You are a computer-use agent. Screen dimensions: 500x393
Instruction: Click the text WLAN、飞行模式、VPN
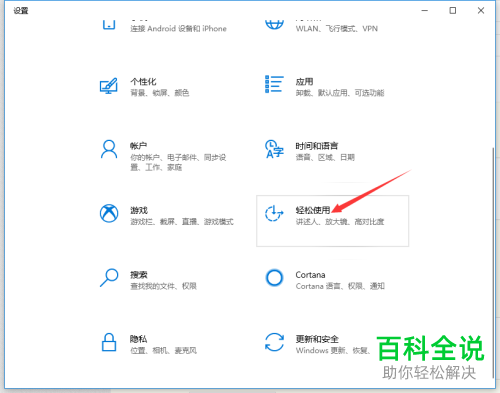point(337,29)
